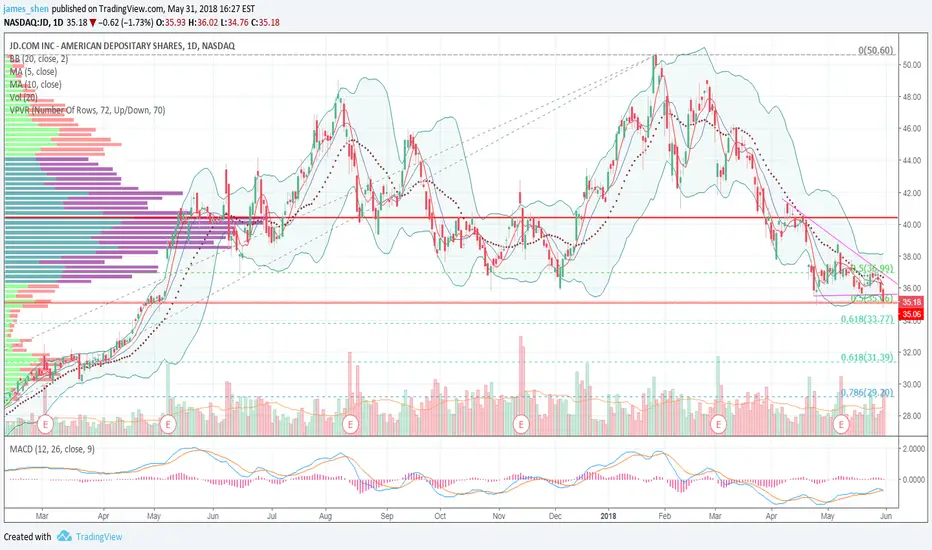Click the earnings marker near March 2018
Screen dimensions: 932x550
pos(719,425)
